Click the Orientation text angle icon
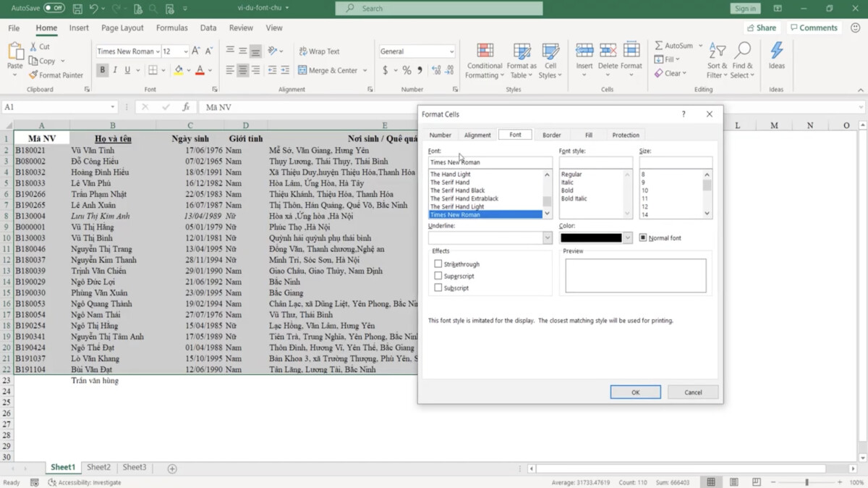Viewport: 868px width, 488px height. point(273,51)
